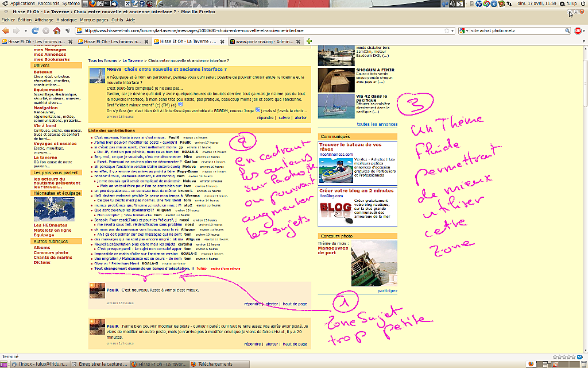Open the Fichier menu

(8, 20)
